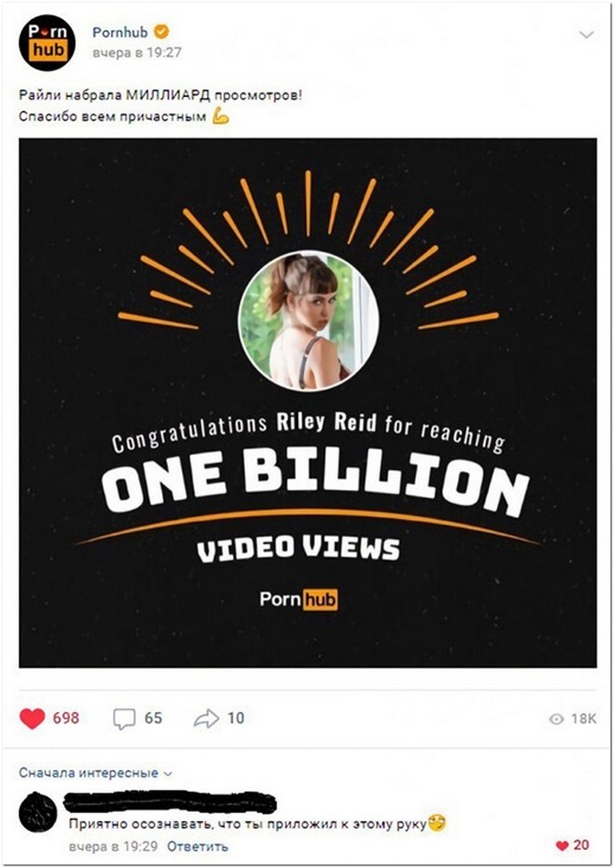Open the post timestamp вчера в 19:27
Viewport: 614px width, 868px height.
pyautogui.click(x=137, y=53)
